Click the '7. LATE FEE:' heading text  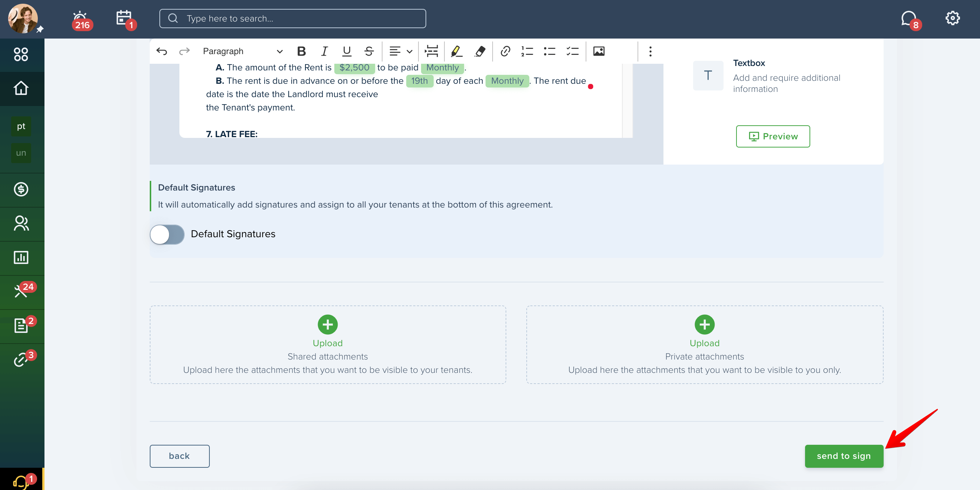pos(232,134)
